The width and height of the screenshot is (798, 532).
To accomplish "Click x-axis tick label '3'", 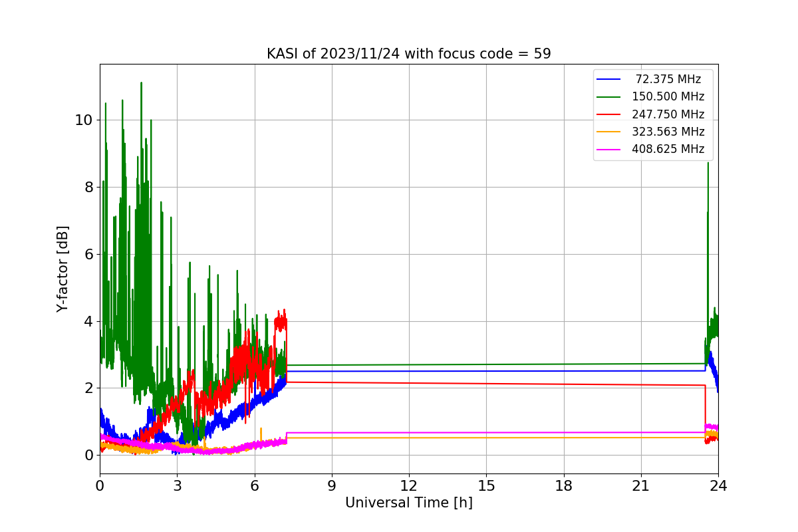I will click(177, 486).
